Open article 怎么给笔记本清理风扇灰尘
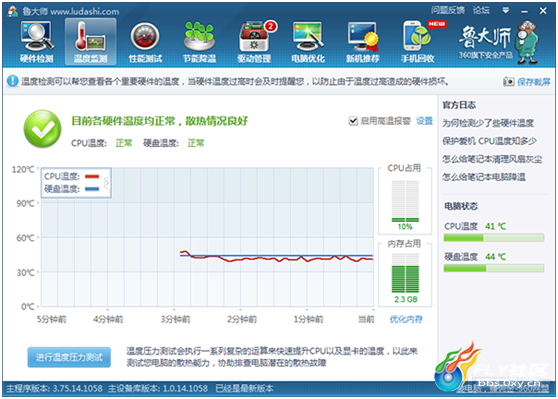558x399 pixels. [x=492, y=159]
